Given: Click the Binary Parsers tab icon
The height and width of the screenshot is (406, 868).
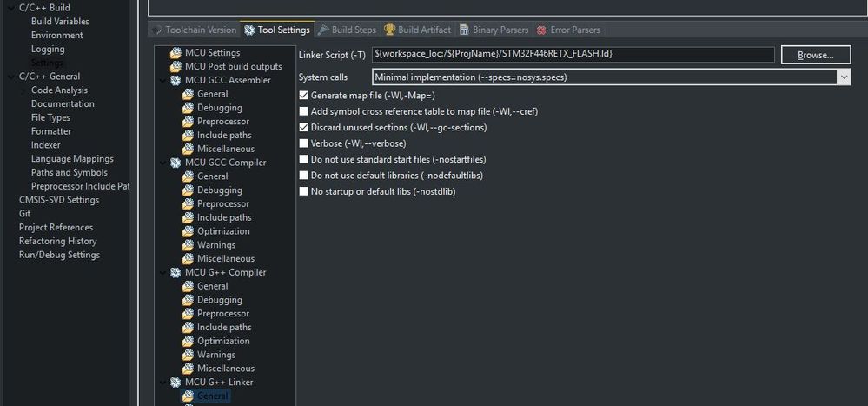Looking at the screenshot, I should coord(464,30).
